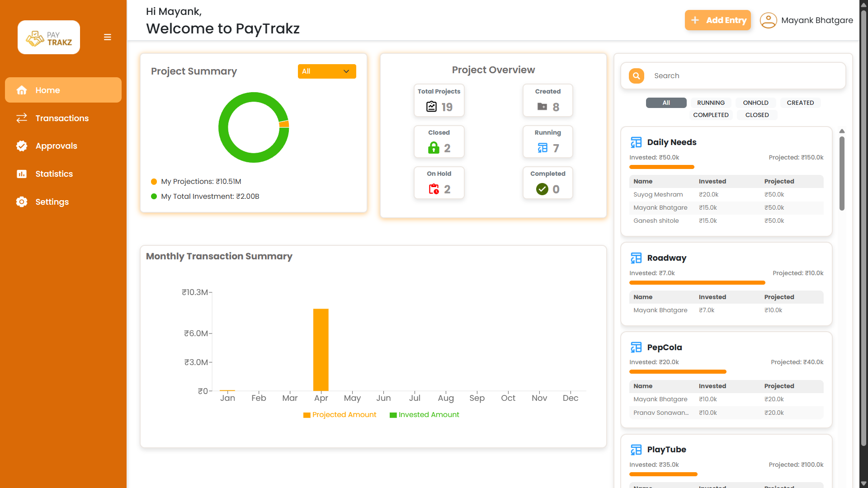The width and height of the screenshot is (868, 488).
Task: Click the hamburger menu icon in sidebar
Action: point(107,37)
